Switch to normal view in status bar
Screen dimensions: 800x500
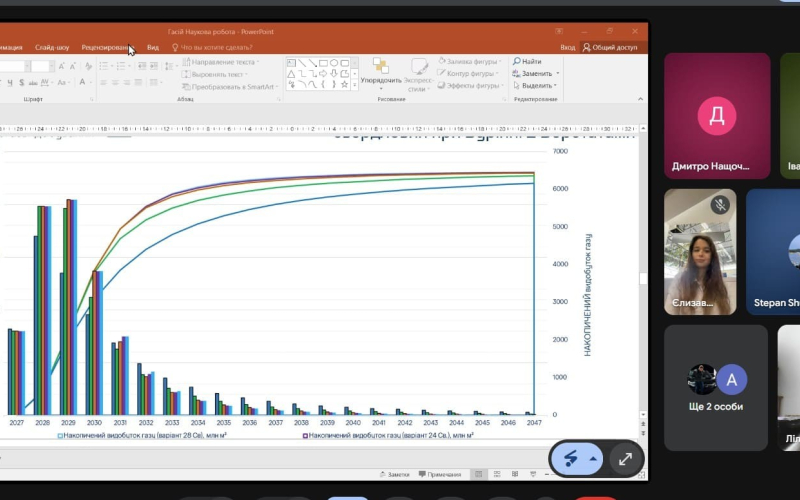pyautogui.click(x=480, y=474)
